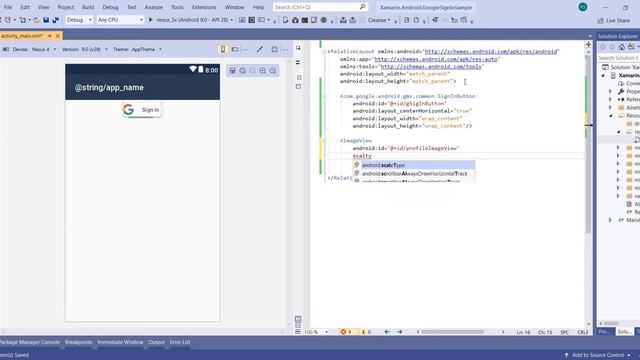640x360 pixels.
Task: Open the Version 9.0 (v28) dropdown
Action: point(85,49)
